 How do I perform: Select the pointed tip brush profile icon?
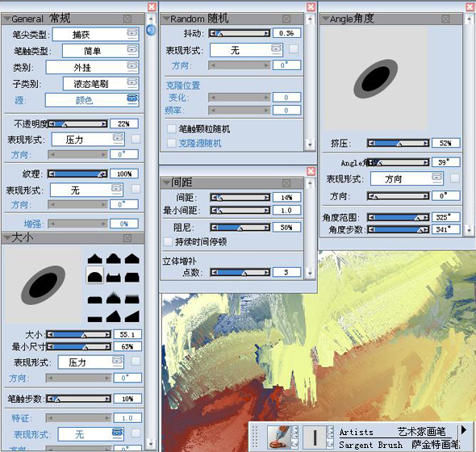click(94, 259)
